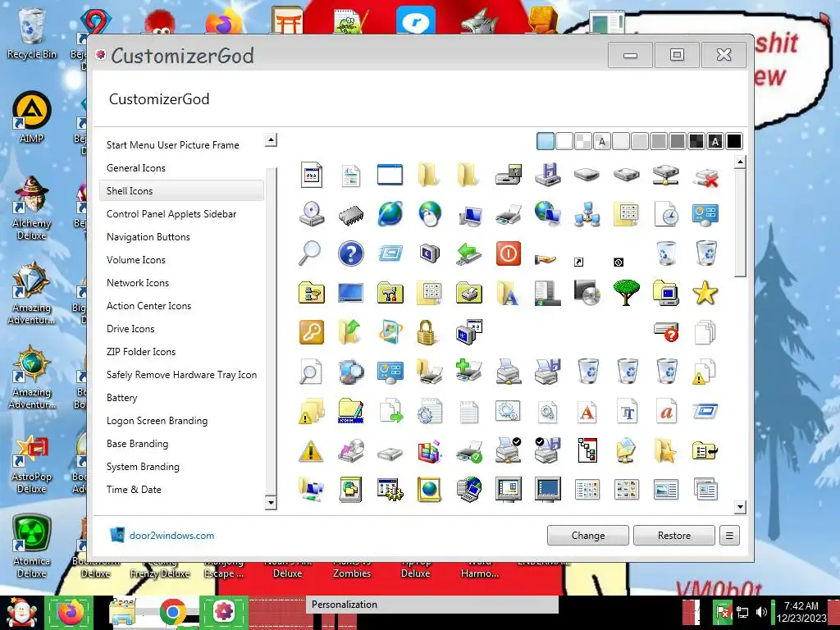Open Firefox from the taskbar
The width and height of the screenshot is (840, 630).
[71, 612]
